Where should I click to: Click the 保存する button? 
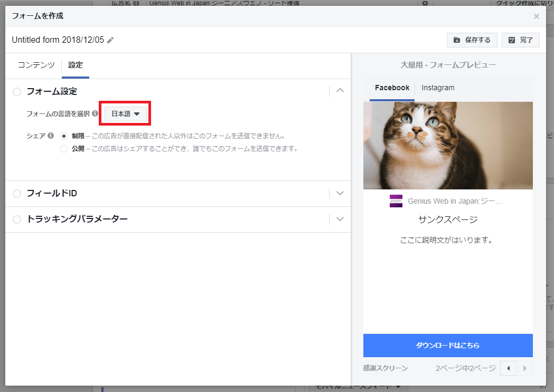click(472, 40)
